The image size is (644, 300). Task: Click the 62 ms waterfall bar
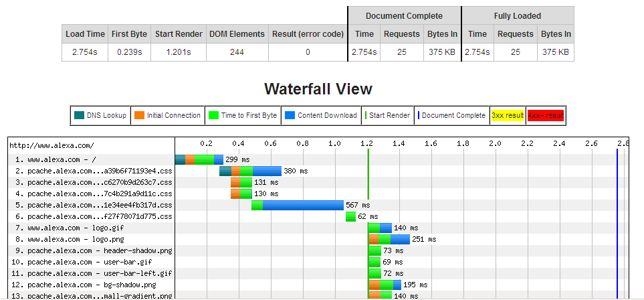[350, 216]
